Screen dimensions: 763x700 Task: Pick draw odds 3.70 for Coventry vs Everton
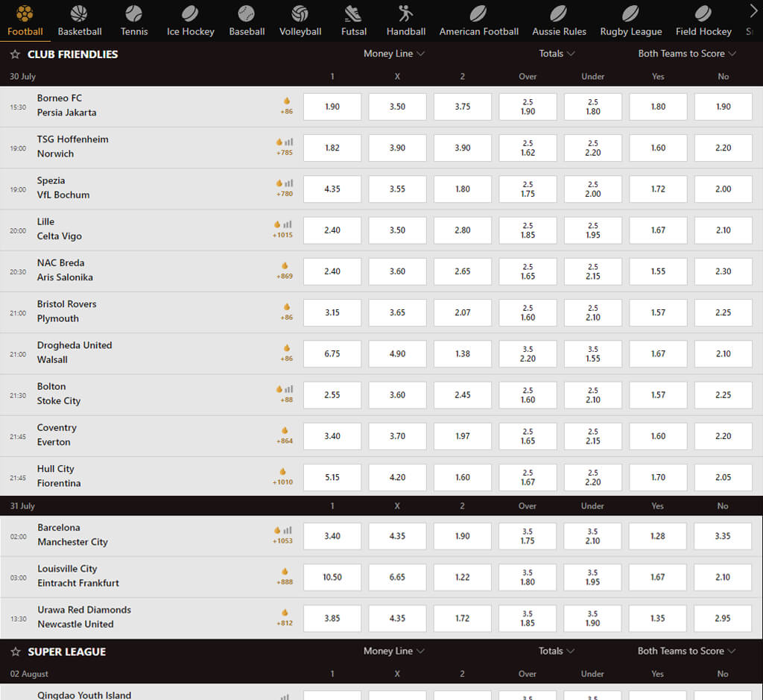click(x=398, y=436)
